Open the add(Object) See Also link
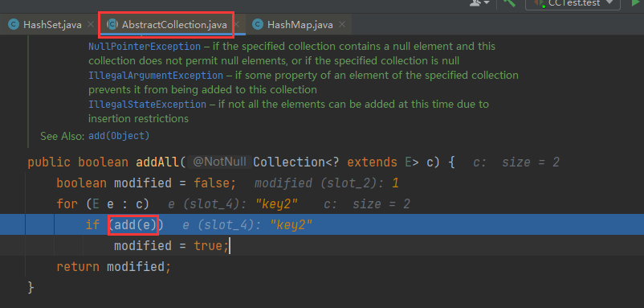This screenshot has height=308, width=644. coord(119,136)
